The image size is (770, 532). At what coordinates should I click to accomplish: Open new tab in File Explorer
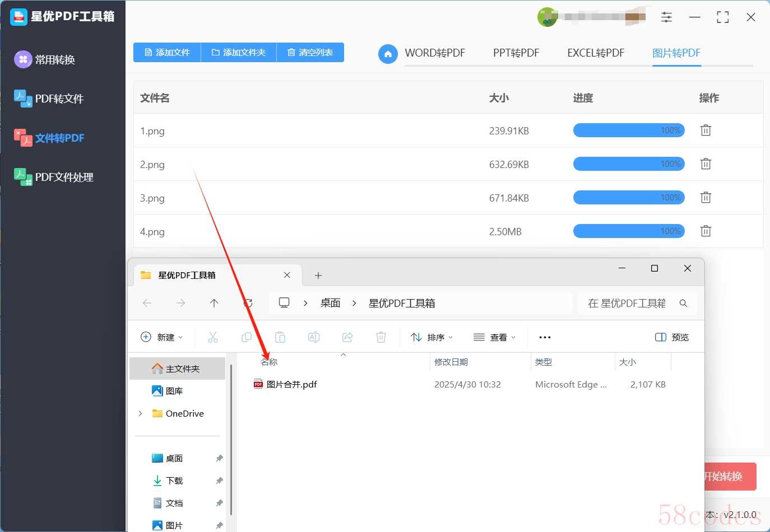coord(318,276)
